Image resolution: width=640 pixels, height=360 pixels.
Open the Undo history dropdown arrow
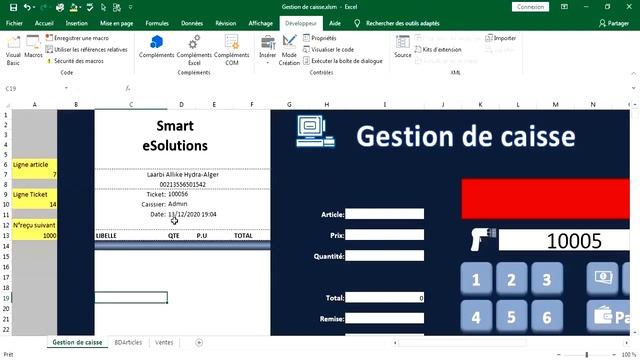point(33,7)
